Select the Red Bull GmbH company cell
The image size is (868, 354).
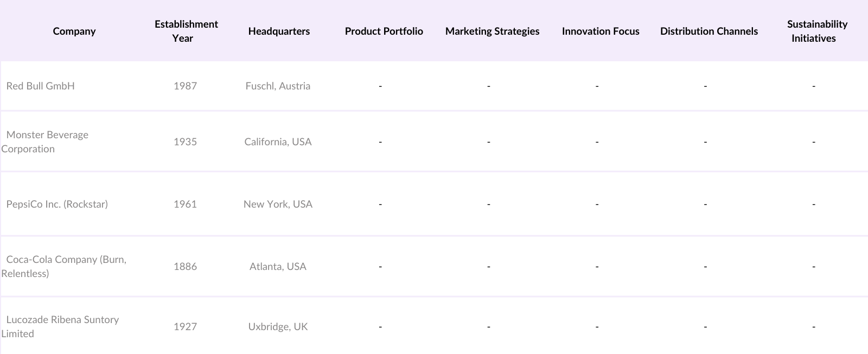click(x=41, y=86)
